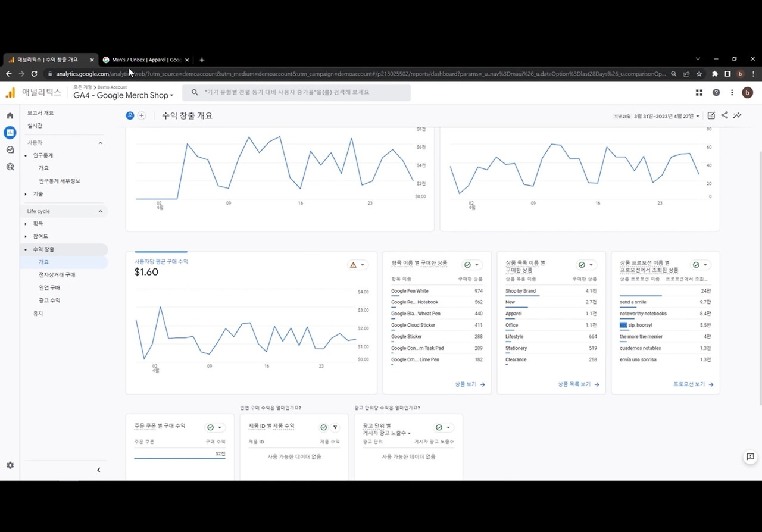Open the Advertising icon in left rail
Viewport: 762px width, 532px height.
10,167
